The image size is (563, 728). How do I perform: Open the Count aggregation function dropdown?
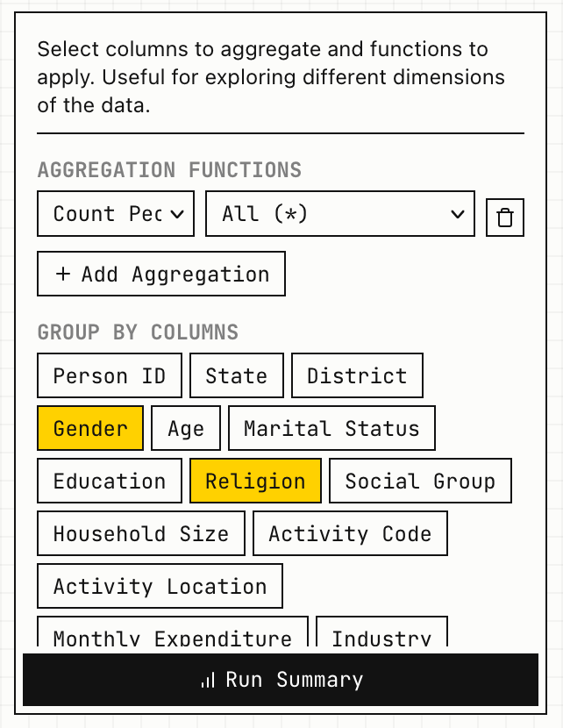click(x=116, y=214)
